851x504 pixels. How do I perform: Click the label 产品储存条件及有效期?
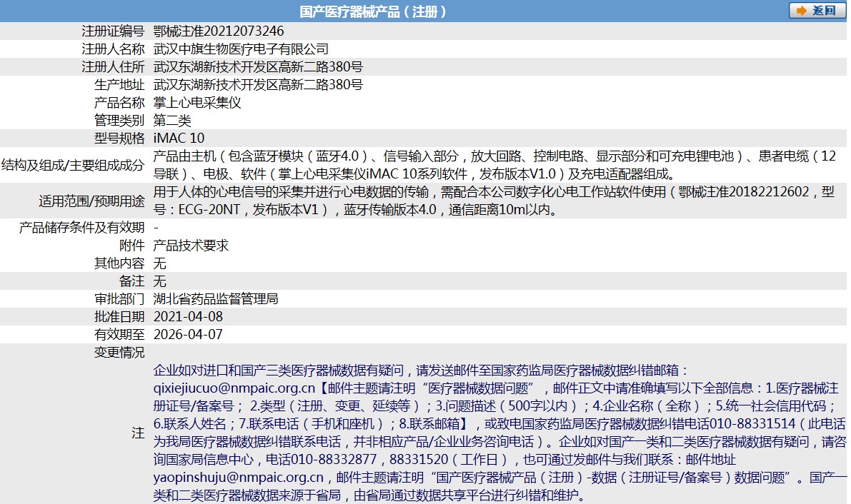click(x=82, y=227)
